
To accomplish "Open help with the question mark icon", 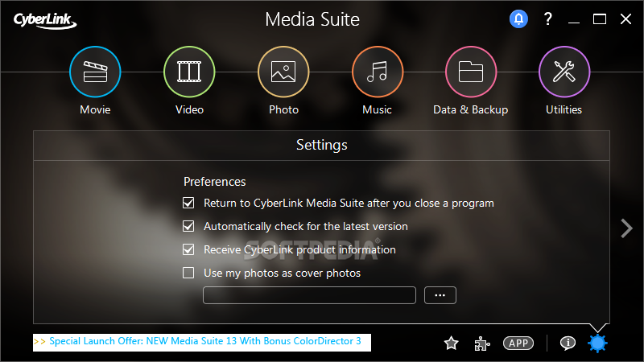I will (548, 19).
